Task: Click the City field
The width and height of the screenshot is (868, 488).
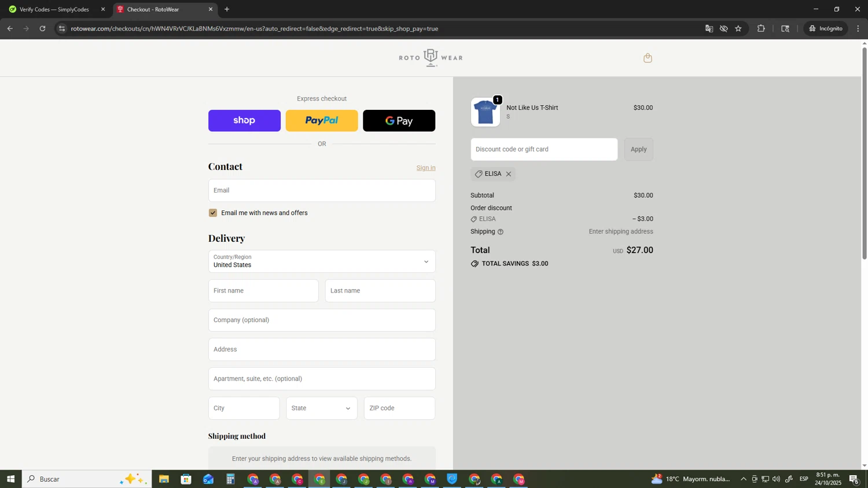Action: [244, 408]
